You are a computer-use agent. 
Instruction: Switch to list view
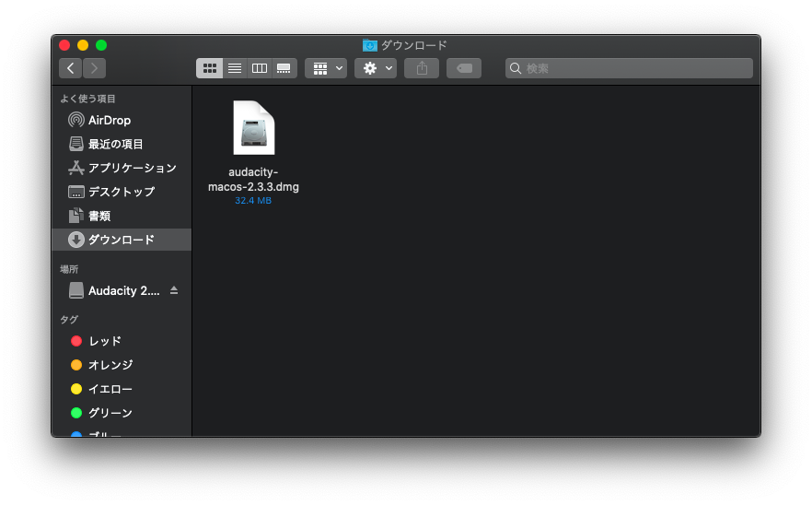235,68
